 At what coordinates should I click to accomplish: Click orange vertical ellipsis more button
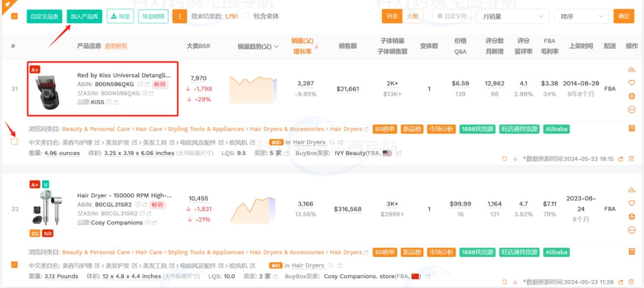click(x=180, y=17)
